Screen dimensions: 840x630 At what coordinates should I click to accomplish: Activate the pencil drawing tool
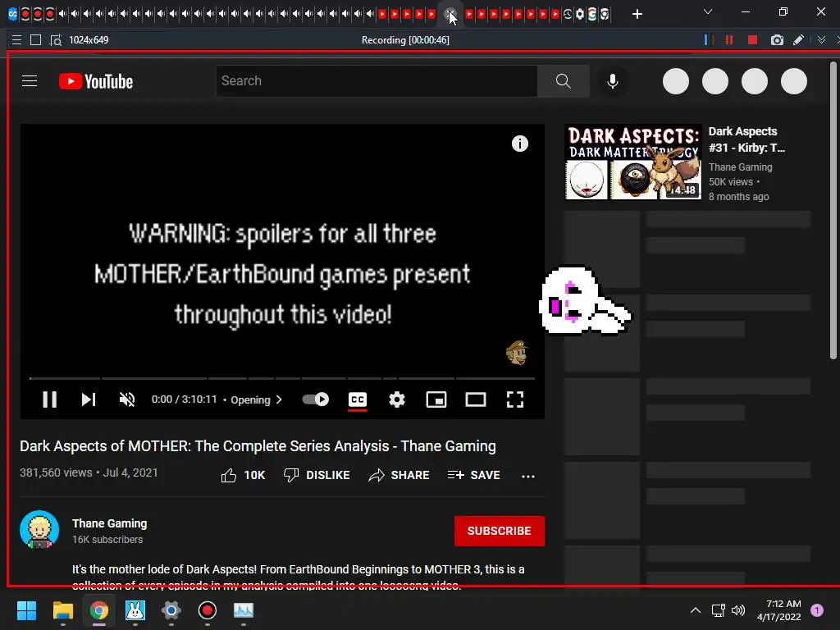click(798, 39)
